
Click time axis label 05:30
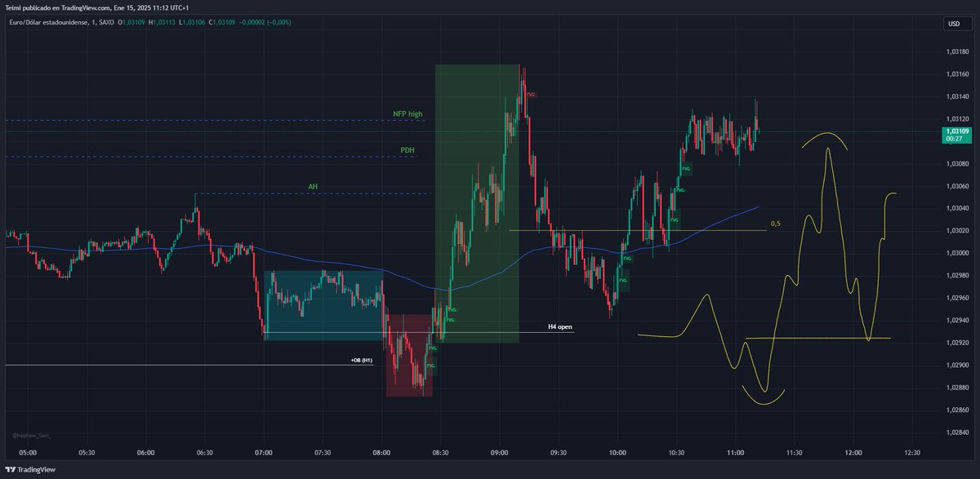point(87,452)
